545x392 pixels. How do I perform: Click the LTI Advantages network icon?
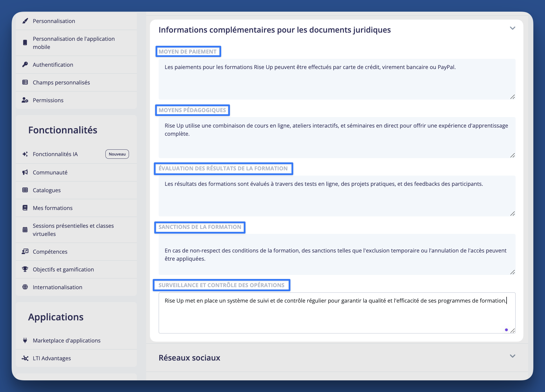(x=25, y=358)
